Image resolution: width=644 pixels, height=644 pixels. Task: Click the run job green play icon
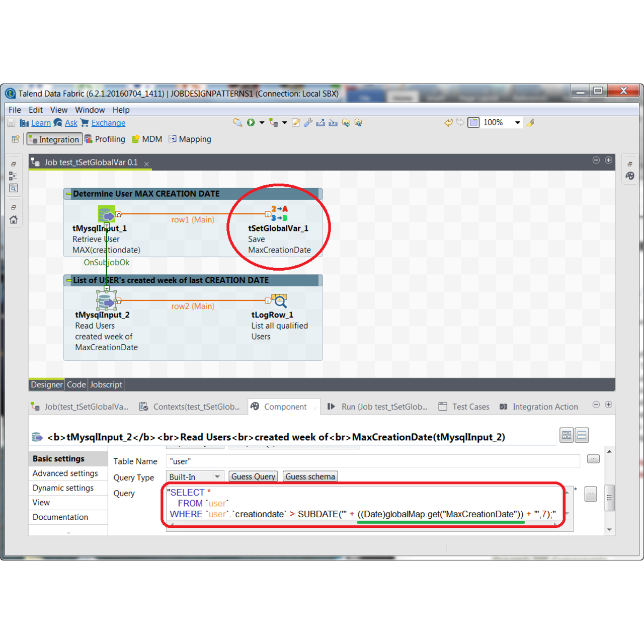251,122
